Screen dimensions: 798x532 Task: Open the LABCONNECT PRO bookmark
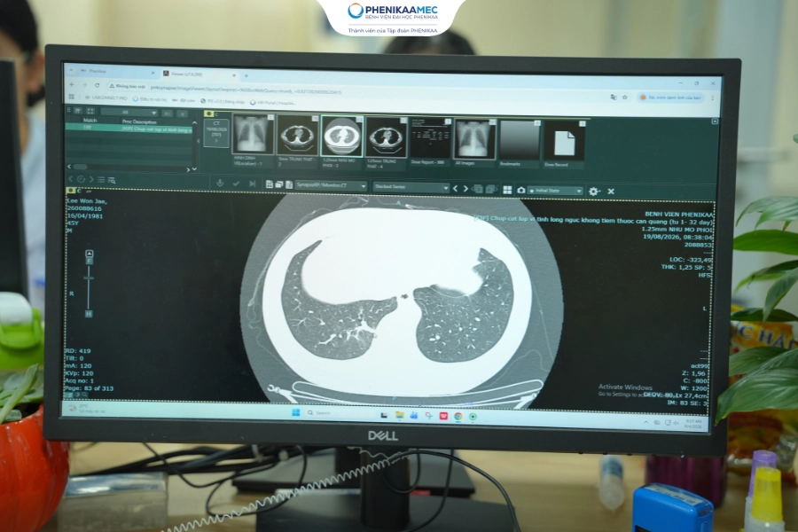[x=106, y=98]
